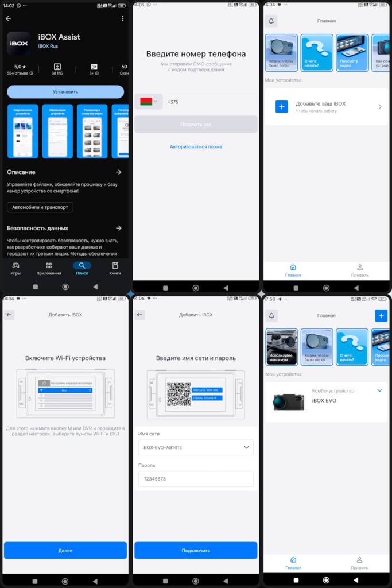Tap the 5,0 star rating text
Screen dimensions: 392x588
click(x=20, y=67)
